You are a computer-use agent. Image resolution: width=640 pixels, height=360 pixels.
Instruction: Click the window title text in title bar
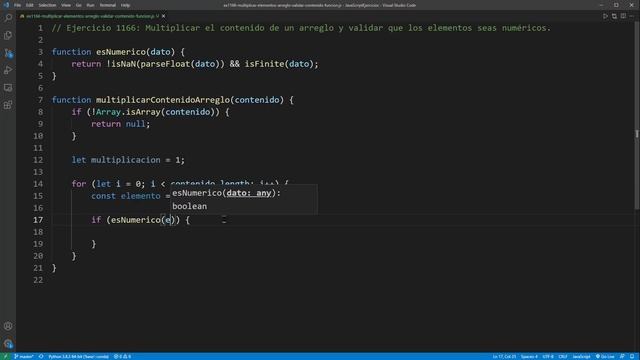point(320,5)
